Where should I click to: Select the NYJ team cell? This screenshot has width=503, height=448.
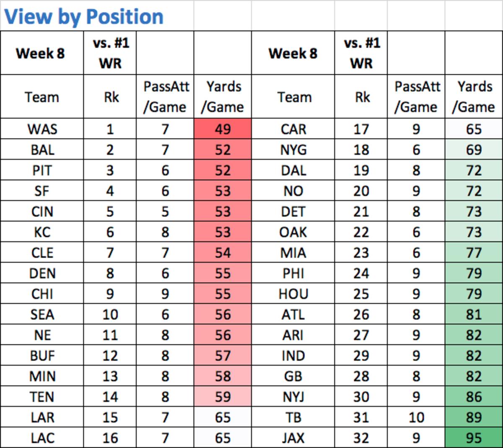293,397
